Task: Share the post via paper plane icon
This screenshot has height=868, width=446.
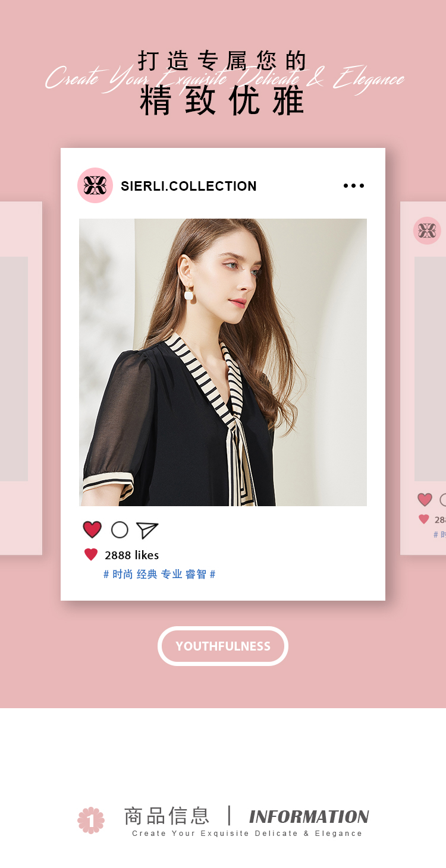Action: pyautogui.click(x=147, y=530)
